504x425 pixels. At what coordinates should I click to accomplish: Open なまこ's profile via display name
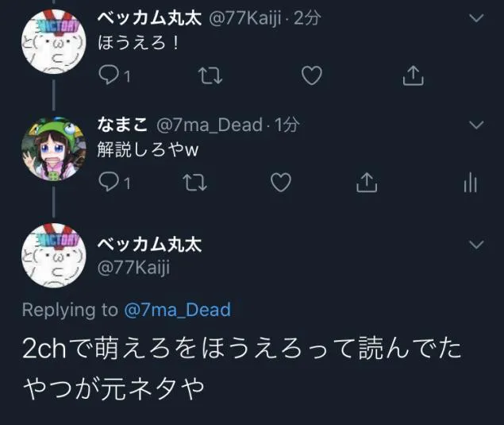point(122,125)
